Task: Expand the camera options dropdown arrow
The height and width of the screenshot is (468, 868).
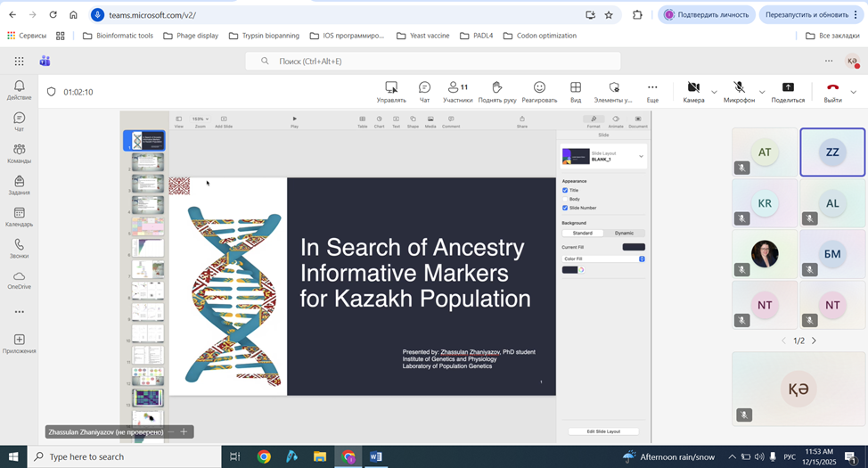Action: (x=714, y=92)
